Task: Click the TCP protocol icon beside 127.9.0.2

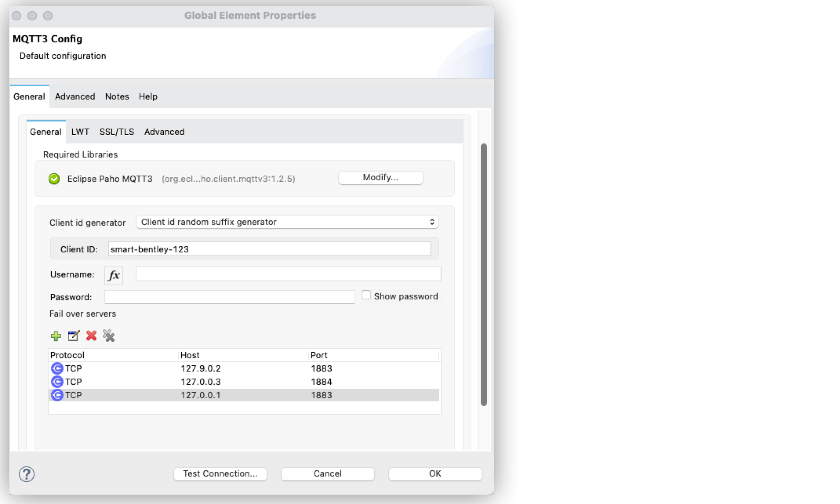Action: [x=57, y=368]
